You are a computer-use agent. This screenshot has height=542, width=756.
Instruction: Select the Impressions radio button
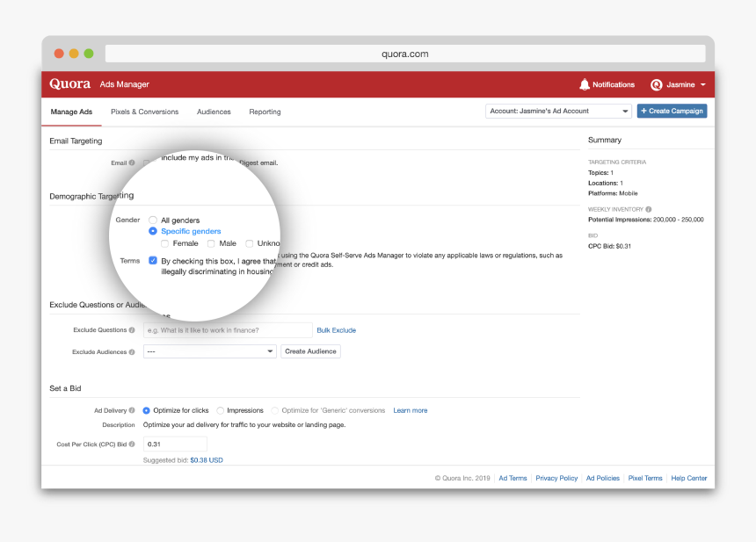point(221,410)
